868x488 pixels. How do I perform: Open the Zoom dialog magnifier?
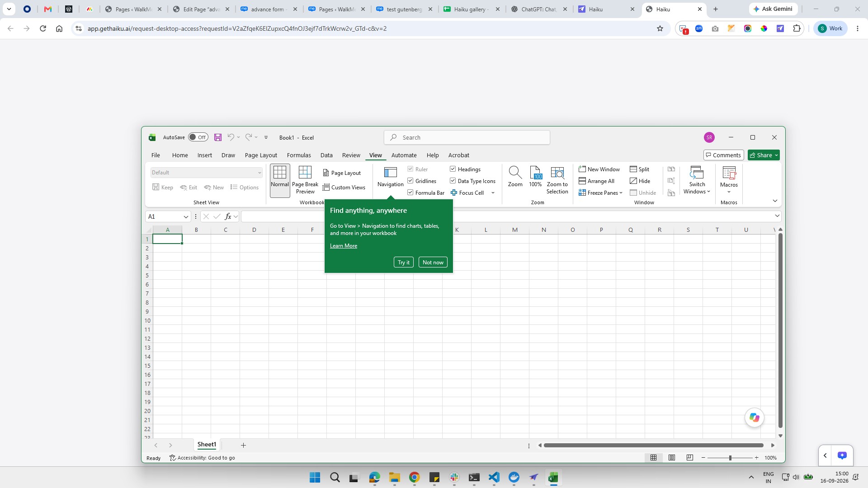tap(515, 177)
